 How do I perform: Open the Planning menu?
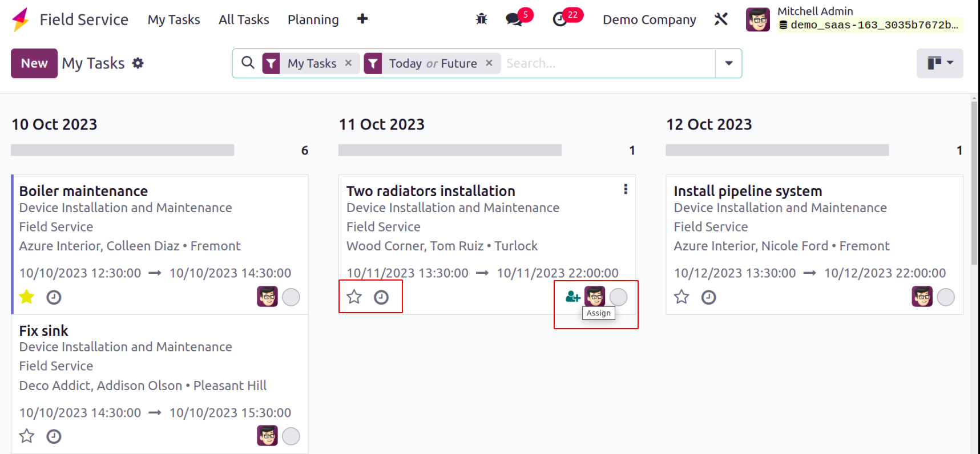coord(313,19)
